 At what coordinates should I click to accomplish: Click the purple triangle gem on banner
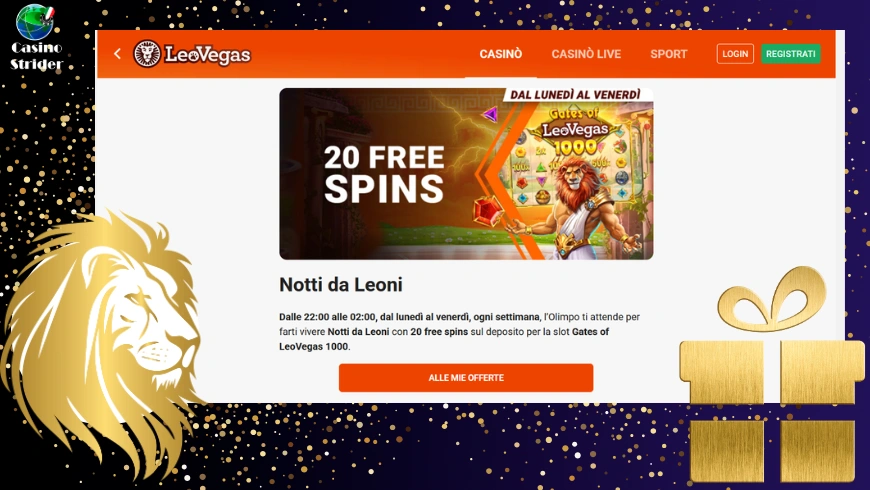pos(490,115)
